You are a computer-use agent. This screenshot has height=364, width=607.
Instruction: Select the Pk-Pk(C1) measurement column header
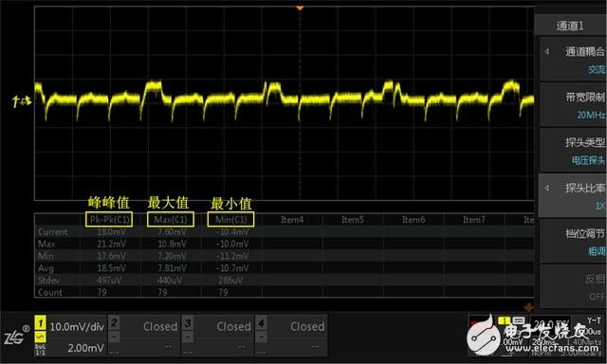(109, 219)
